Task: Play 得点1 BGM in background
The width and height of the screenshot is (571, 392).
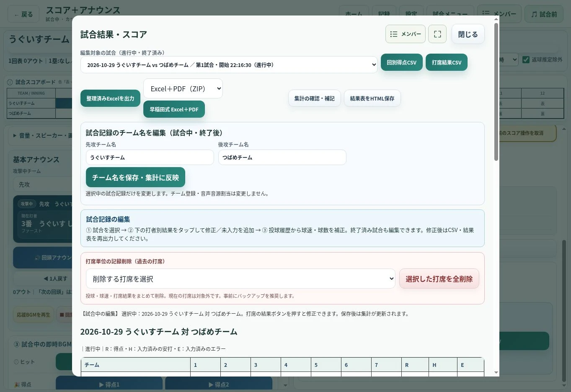Action: coord(109,384)
